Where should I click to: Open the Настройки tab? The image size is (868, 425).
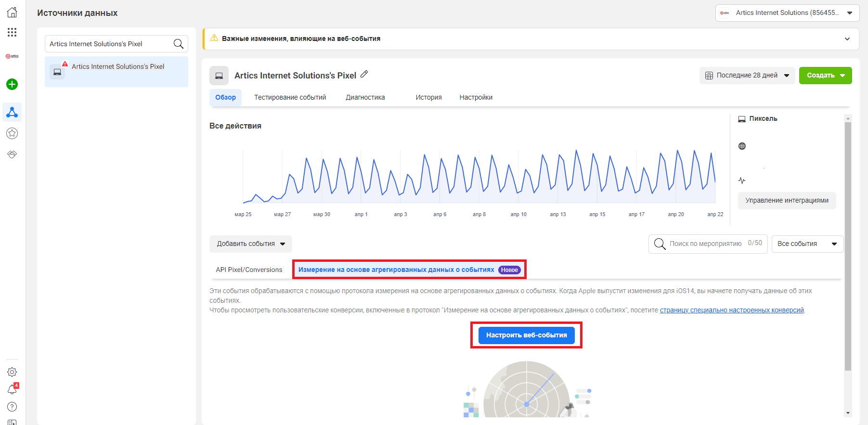pos(476,97)
